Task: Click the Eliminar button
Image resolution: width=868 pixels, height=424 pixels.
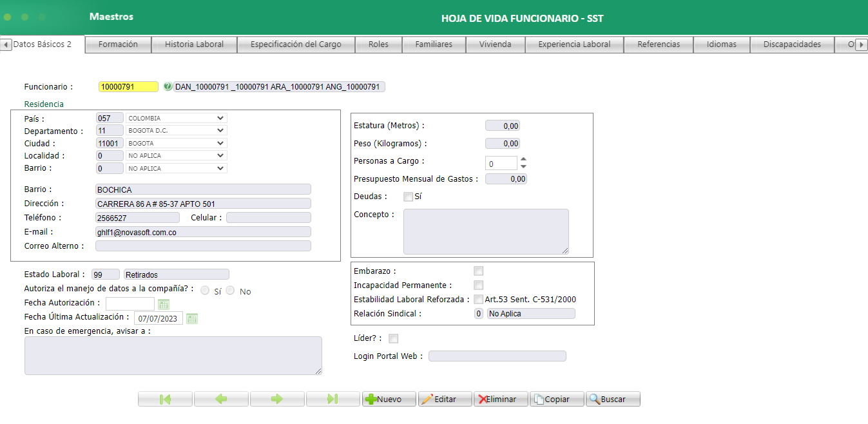Action: (x=501, y=400)
